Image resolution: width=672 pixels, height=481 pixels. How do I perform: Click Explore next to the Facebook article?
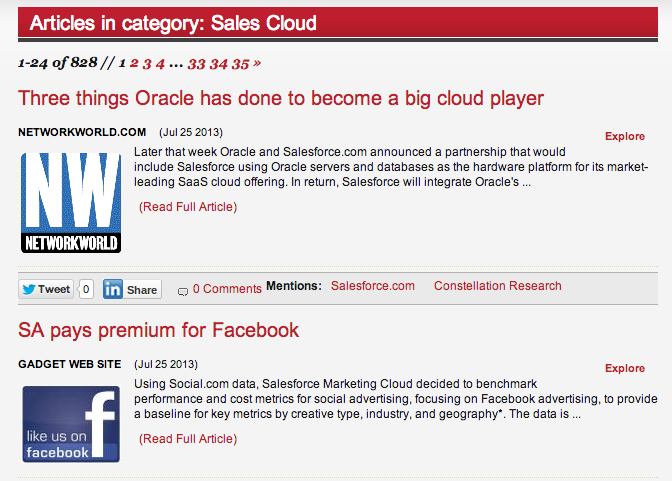[624, 368]
